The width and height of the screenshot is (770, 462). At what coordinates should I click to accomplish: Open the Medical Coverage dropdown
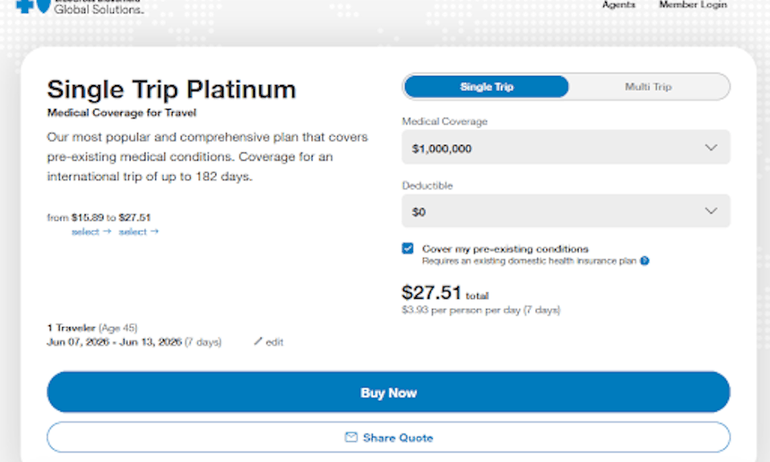click(x=565, y=148)
